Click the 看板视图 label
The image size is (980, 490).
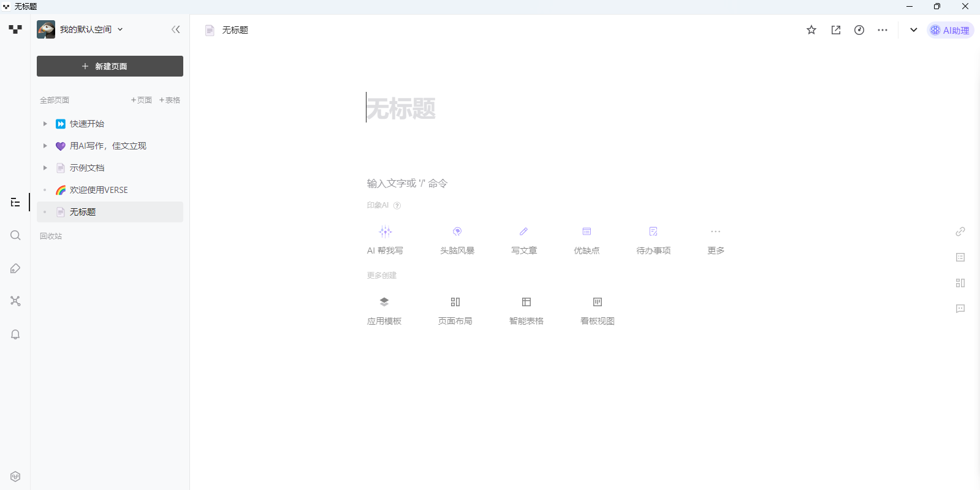pos(598,321)
